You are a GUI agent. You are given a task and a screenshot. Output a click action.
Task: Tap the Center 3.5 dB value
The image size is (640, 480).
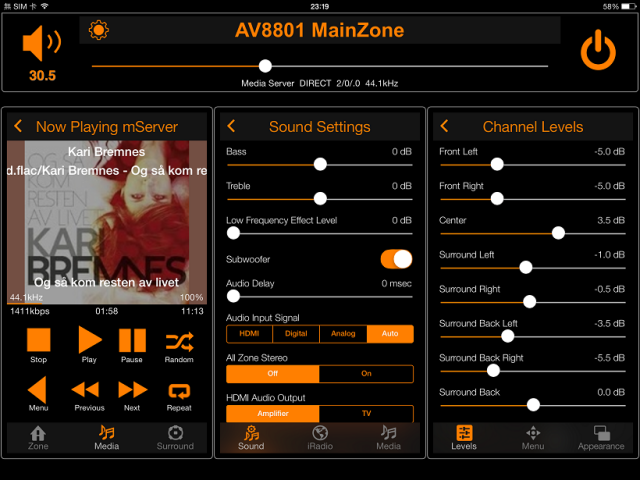[611, 220]
